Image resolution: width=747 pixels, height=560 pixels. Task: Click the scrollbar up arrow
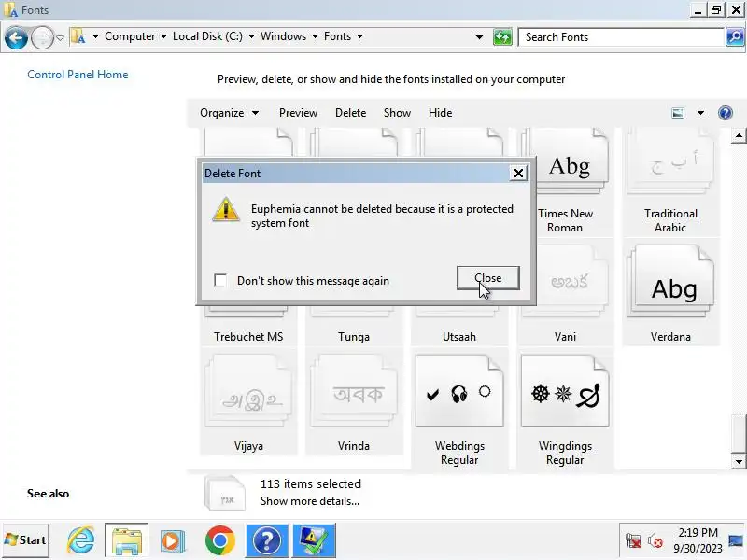[x=739, y=136]
